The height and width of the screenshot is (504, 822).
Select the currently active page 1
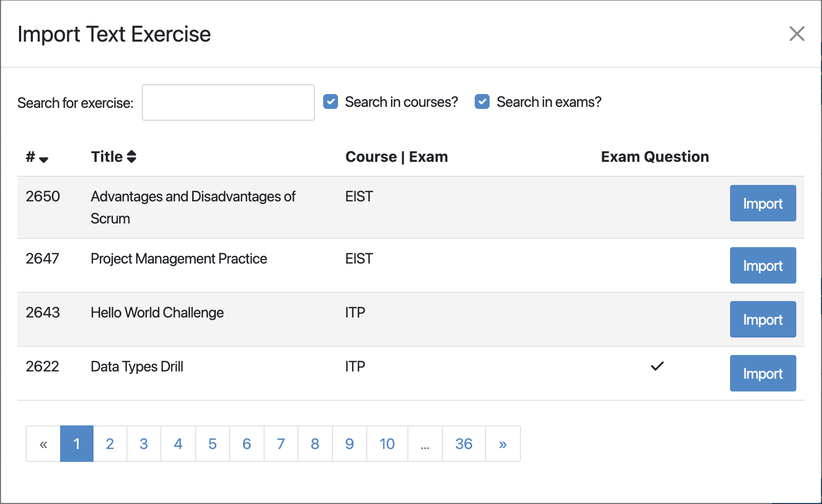point(76,443)
